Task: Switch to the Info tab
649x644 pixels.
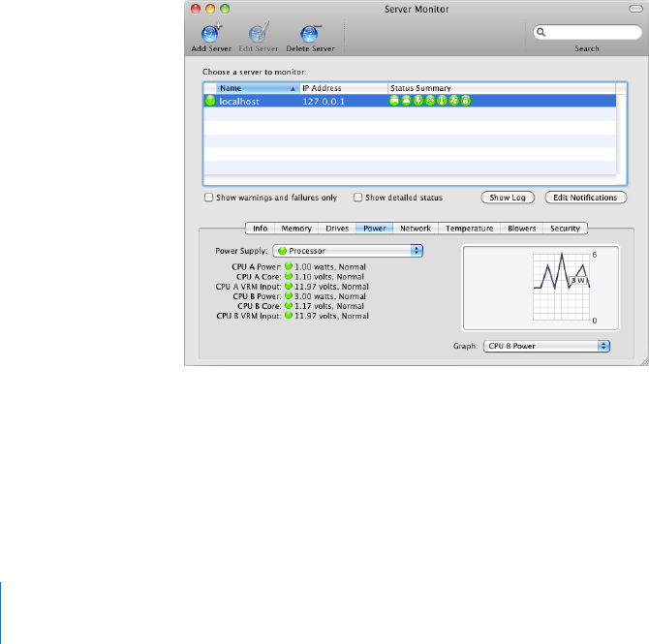Action: (260, 229)
